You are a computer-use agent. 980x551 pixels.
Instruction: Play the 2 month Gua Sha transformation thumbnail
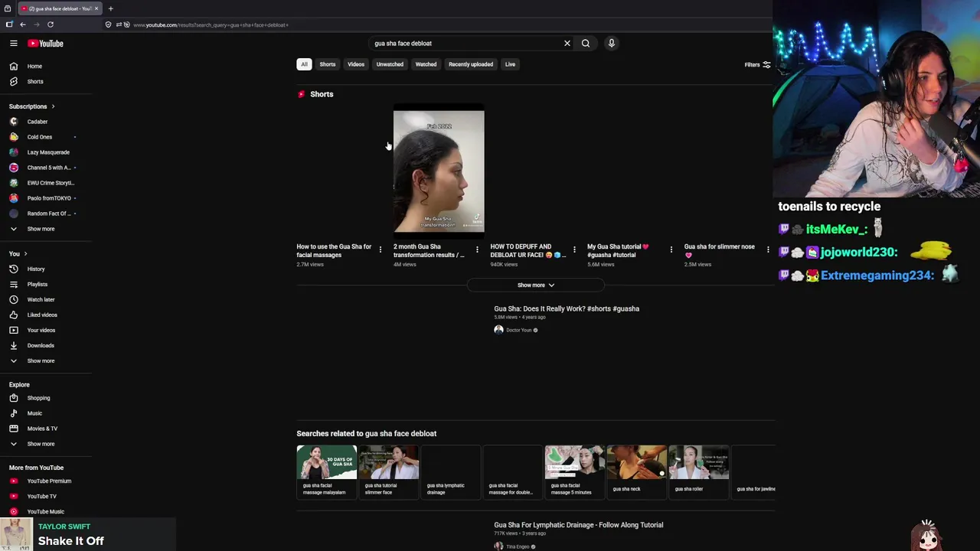[x=439, y=171]
